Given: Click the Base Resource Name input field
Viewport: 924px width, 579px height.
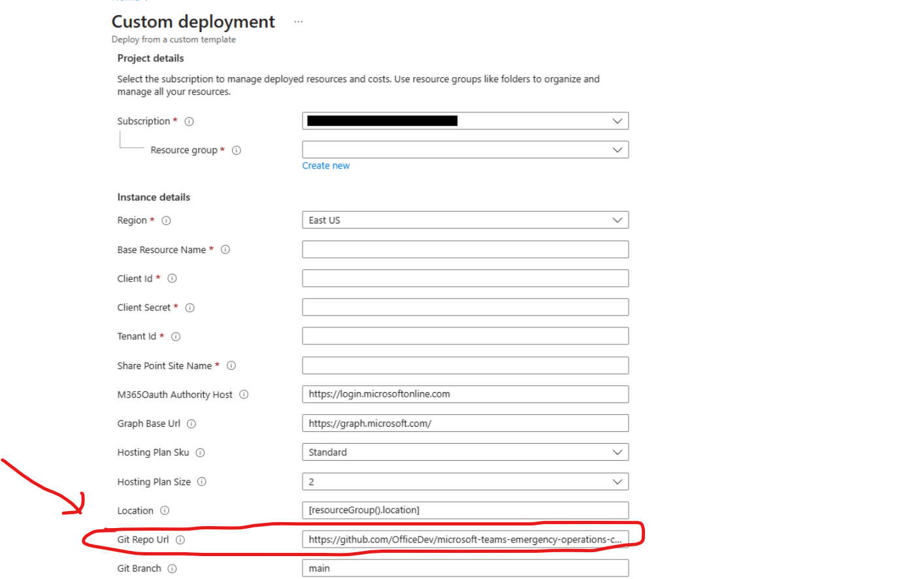Looking at the screenshot, I should (x=465, y=249).
